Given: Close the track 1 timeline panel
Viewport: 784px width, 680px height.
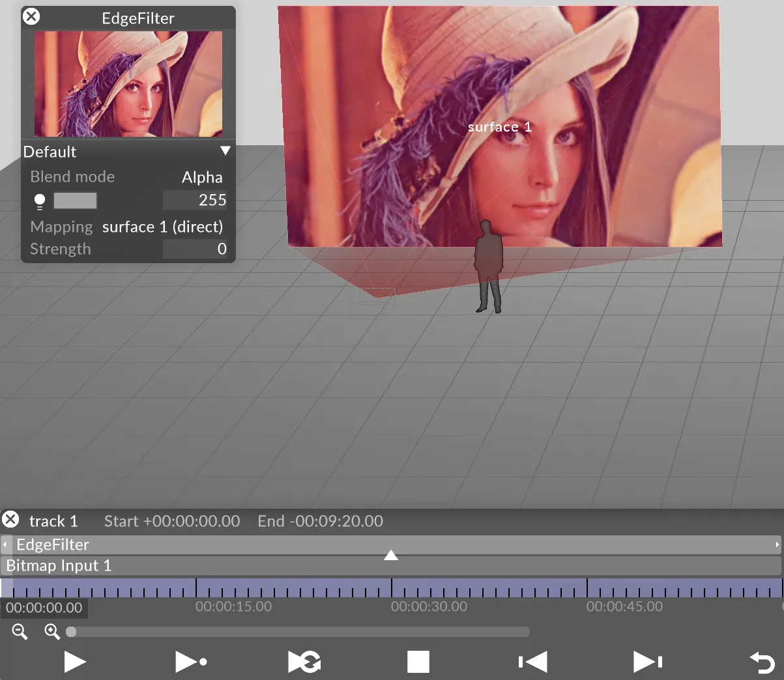Looking at the screenshot, I should coord(10,519).
